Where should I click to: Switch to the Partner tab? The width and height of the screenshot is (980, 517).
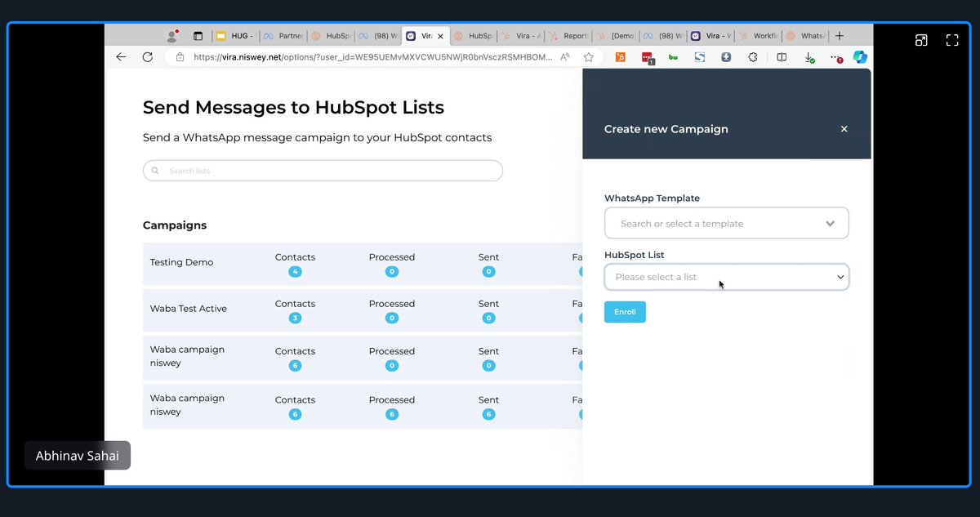284,36
